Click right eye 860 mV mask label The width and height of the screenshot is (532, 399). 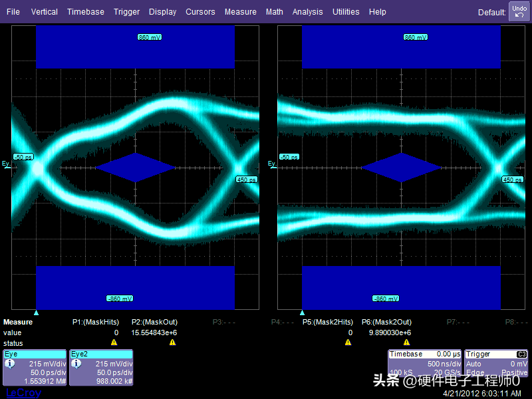coord(416,37)
